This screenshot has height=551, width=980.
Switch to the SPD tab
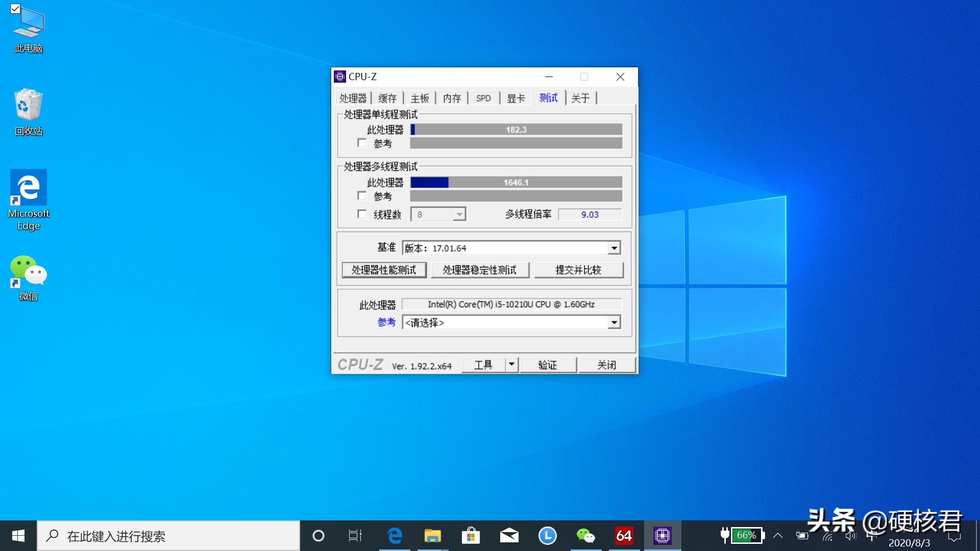(483, 97)
